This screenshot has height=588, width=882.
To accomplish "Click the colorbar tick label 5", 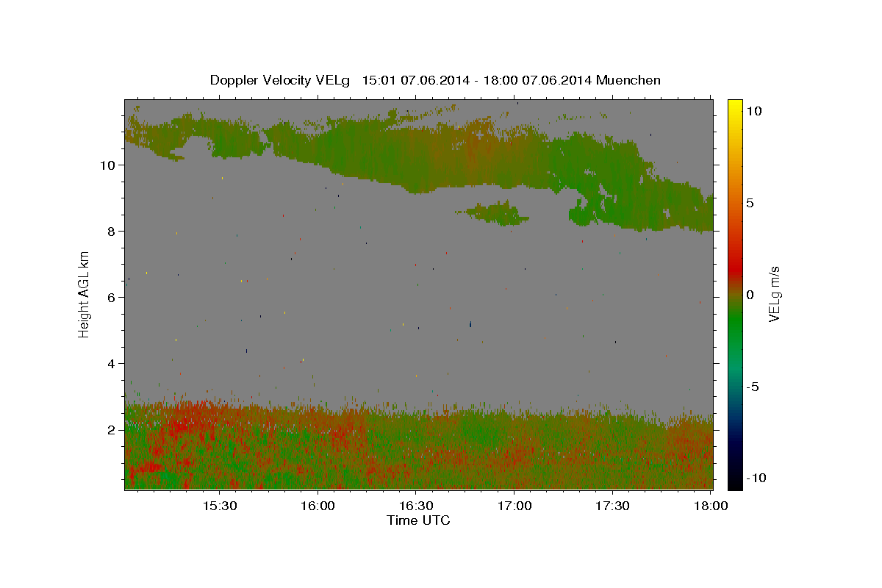I will (750, 203).
